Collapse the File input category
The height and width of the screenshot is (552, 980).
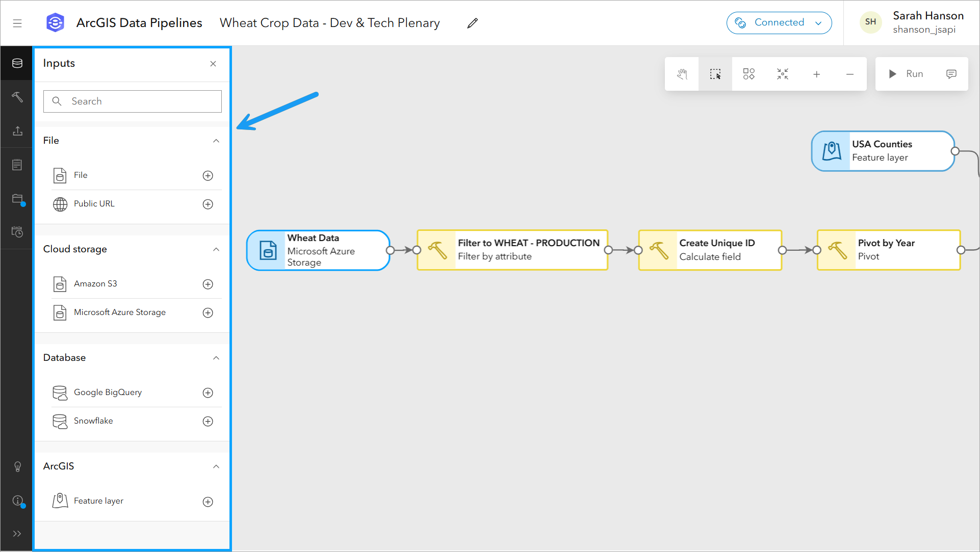[x=216, y=141]
